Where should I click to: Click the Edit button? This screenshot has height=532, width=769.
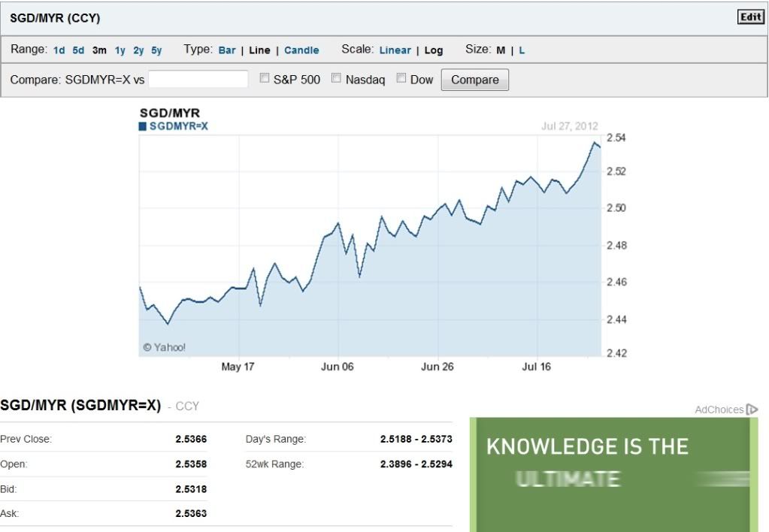[751, 17]
